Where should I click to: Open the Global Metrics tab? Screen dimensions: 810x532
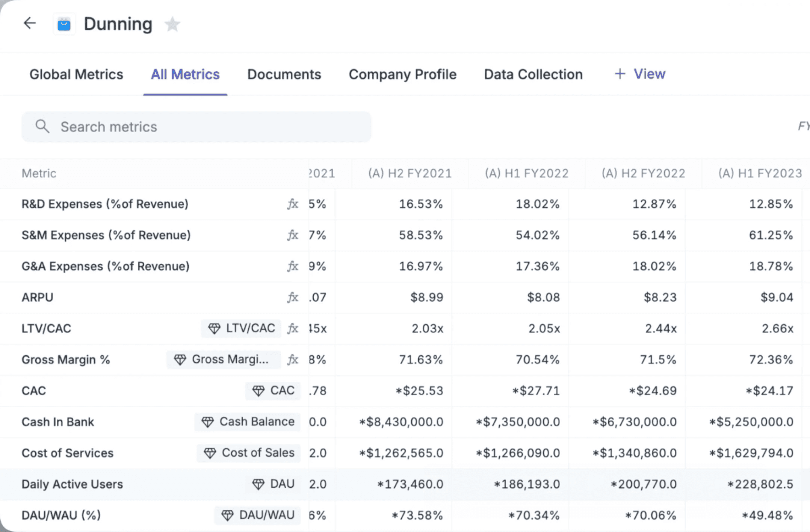(x=76, y=74)
